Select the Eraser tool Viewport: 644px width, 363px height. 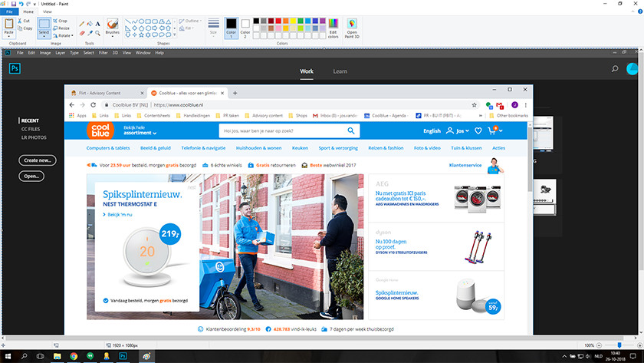(82, 33)
